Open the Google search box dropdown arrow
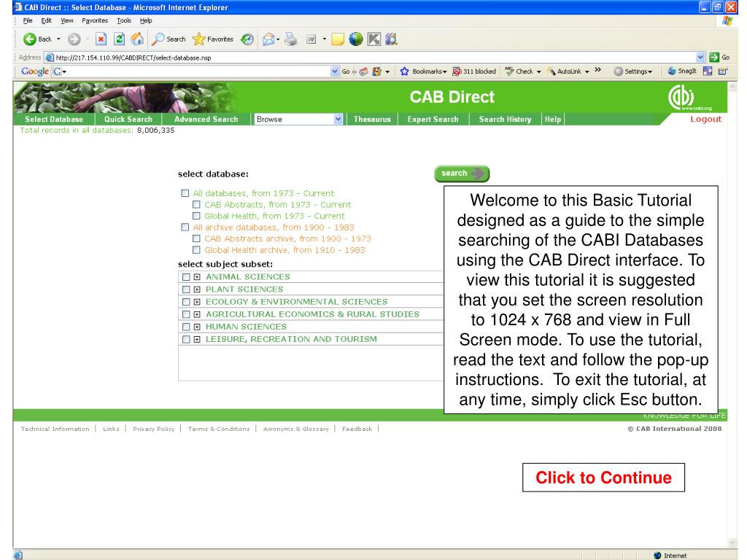Screen dimensions: 747x560 tap(334, 71)
